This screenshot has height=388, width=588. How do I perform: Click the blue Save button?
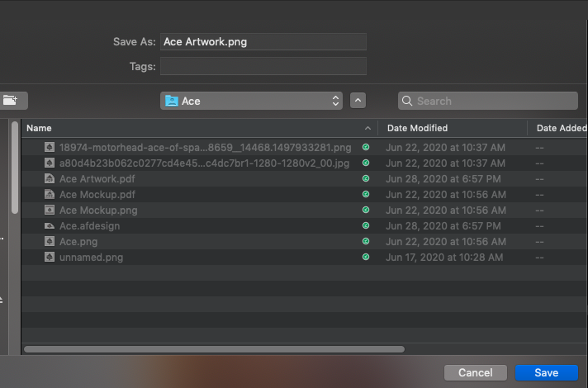pyautogui.click(x=547, y=372)
